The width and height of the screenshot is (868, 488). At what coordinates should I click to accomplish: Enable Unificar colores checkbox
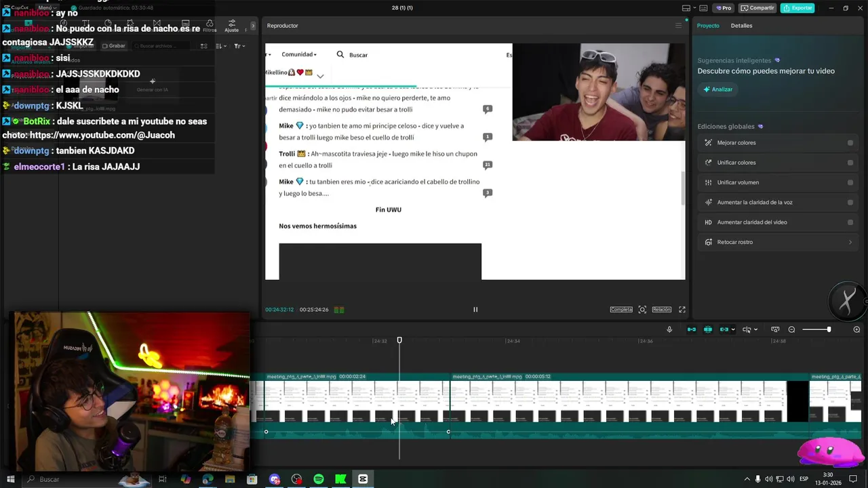pyautogui.click(x=850, y=163)
